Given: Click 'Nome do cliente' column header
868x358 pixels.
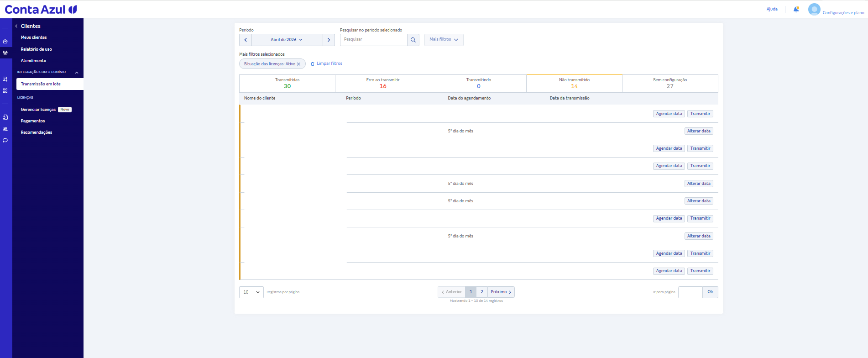Looking at the screenshot, I should tap(260, 98).
